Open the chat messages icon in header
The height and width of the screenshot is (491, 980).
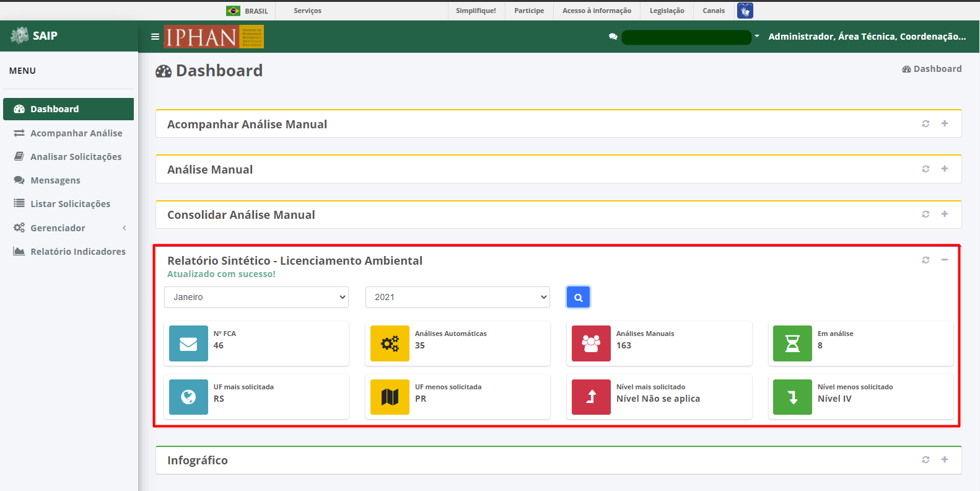613,37
